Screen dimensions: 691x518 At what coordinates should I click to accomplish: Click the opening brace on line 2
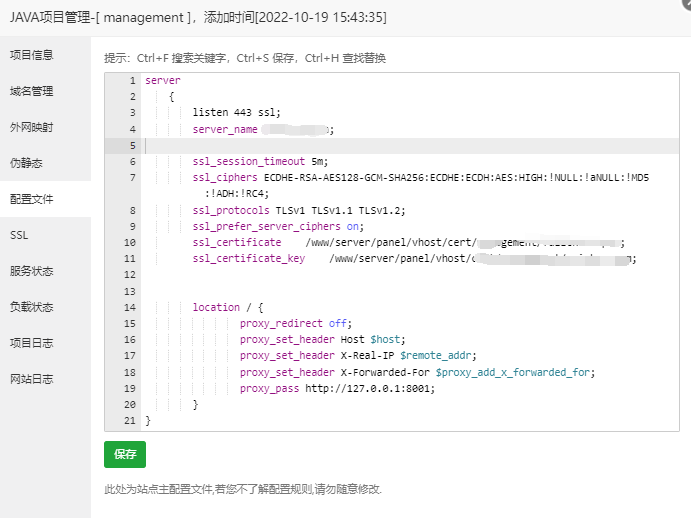[x=172, y=97]
